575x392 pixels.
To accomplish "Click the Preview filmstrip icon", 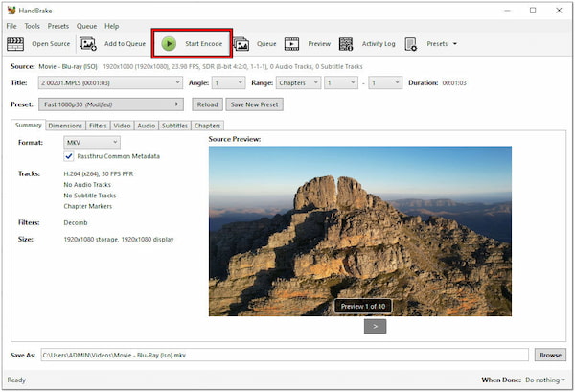I will pyautogui.click(x=292, y=44).
